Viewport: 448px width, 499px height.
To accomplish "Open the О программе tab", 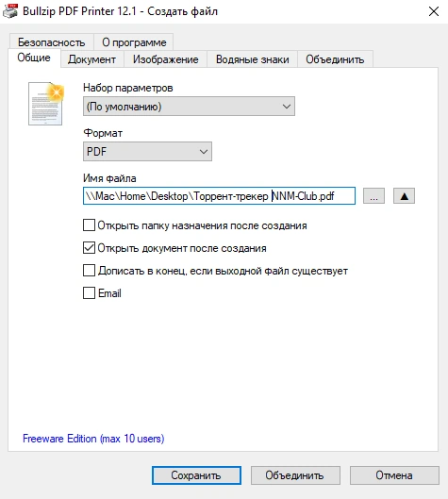I will 134,42.
